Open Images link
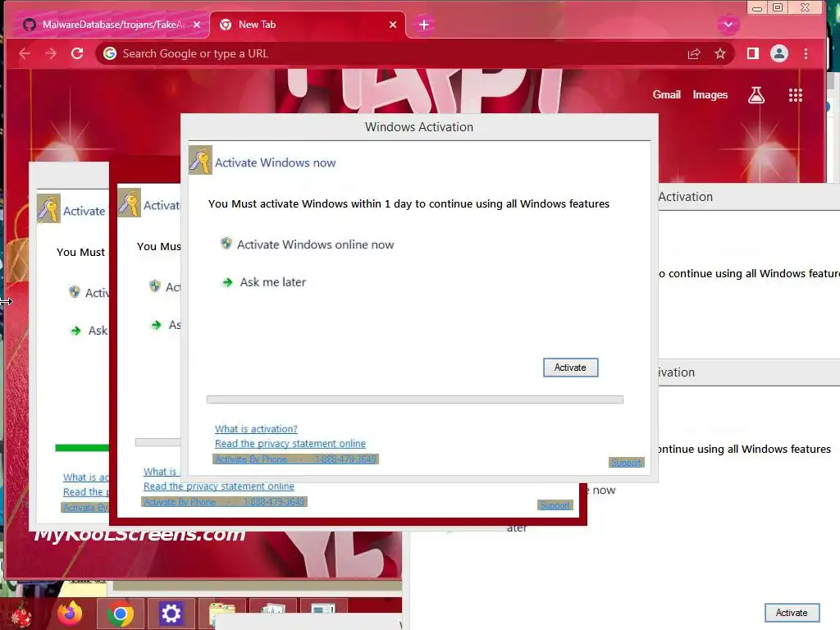 click(710, 95)
